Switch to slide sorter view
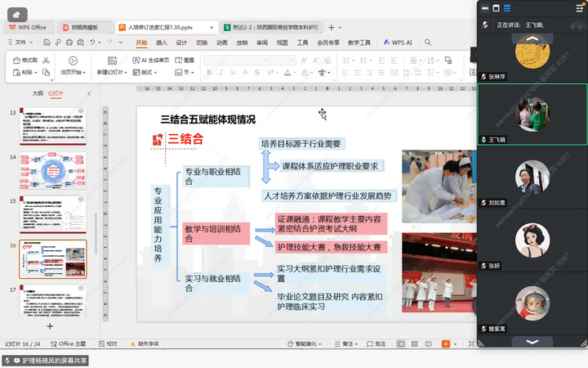588x368 pixels. 415,344
